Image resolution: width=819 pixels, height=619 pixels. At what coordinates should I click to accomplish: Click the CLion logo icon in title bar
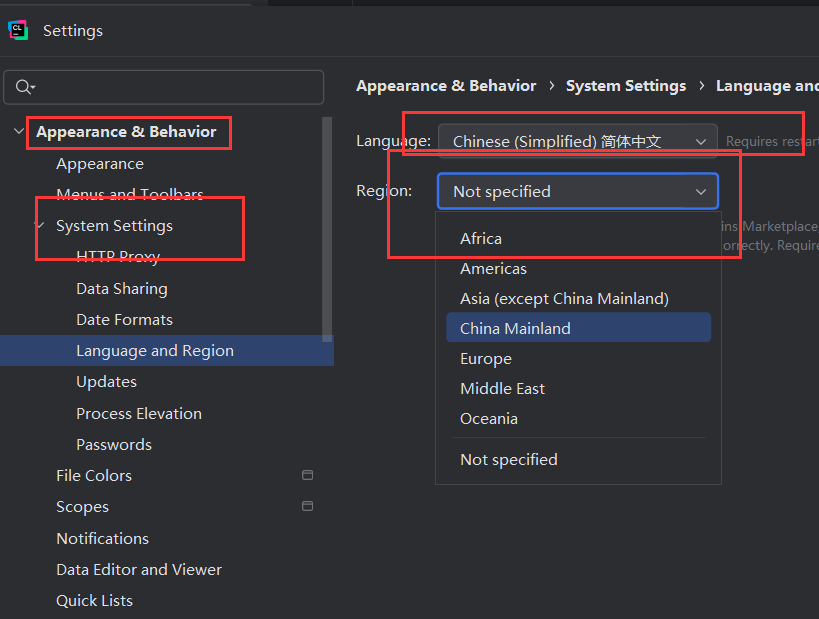pos(18,31)
